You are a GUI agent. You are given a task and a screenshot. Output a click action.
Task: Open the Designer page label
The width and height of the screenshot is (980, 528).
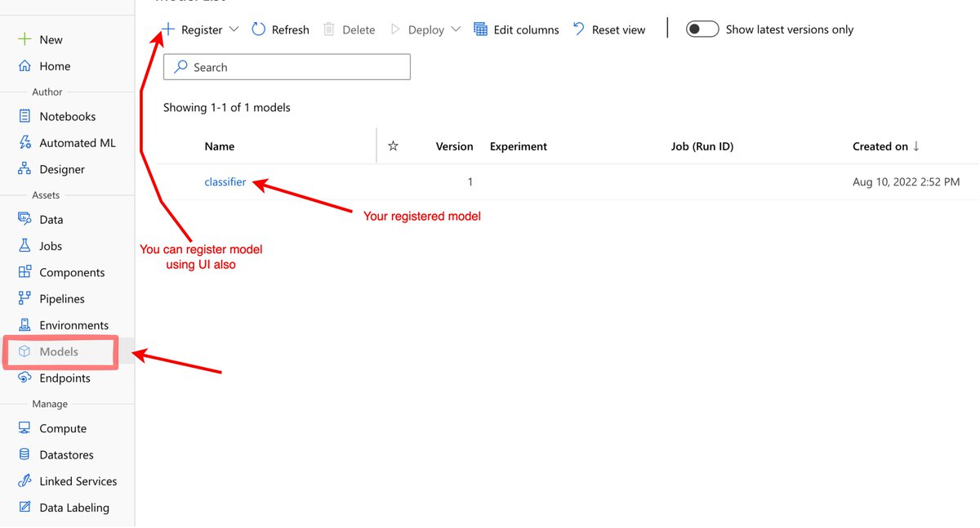point(62,169)
